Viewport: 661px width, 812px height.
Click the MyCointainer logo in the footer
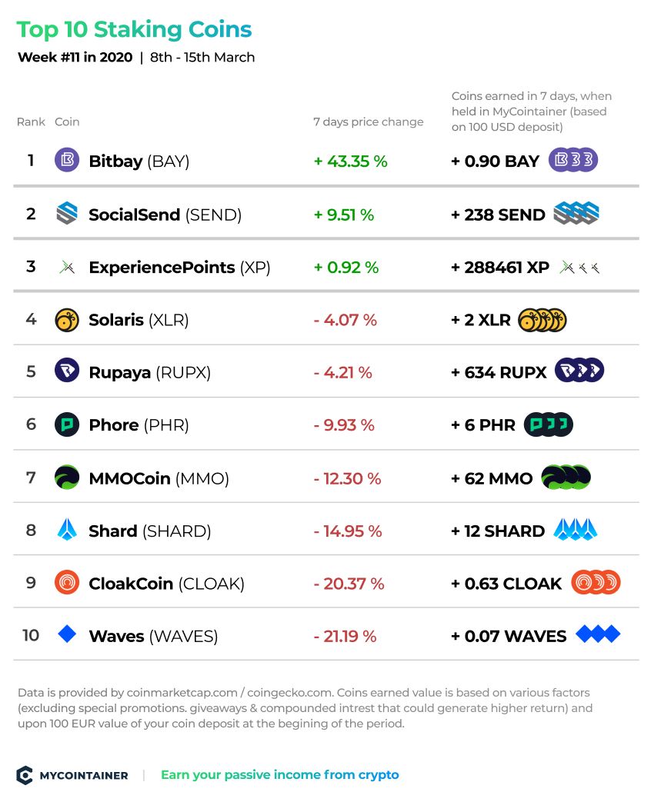(72, 775)
